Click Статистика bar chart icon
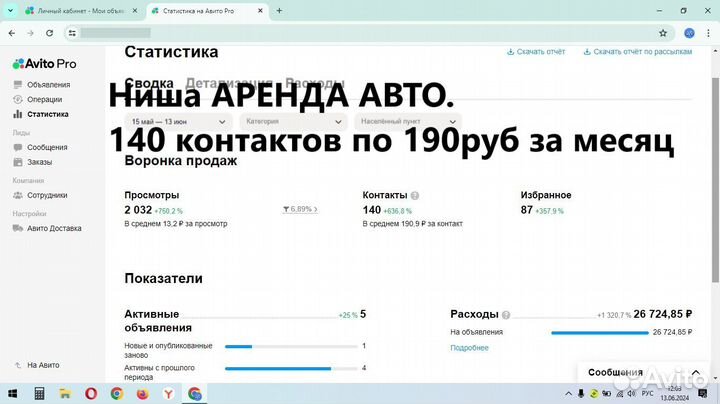 pos(18,114)
